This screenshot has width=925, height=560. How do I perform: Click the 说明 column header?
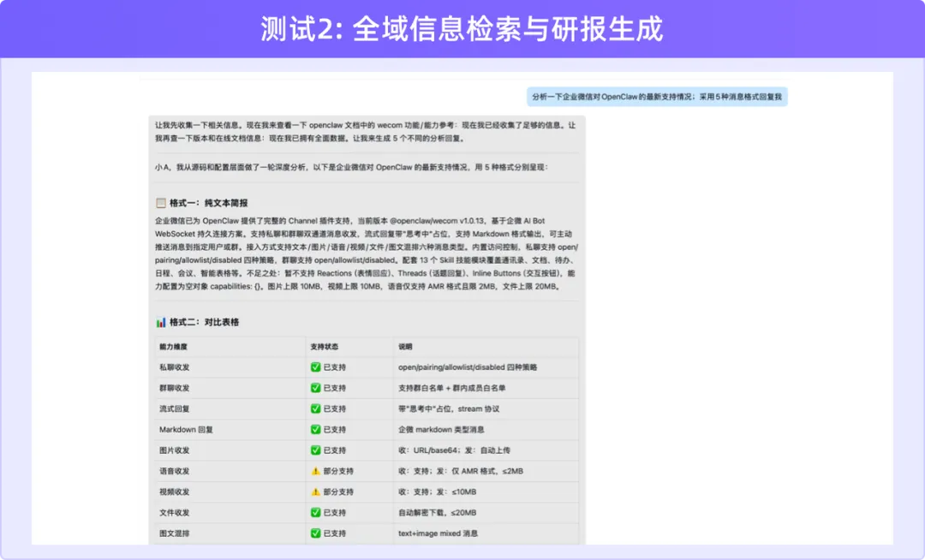pos(405,347)
